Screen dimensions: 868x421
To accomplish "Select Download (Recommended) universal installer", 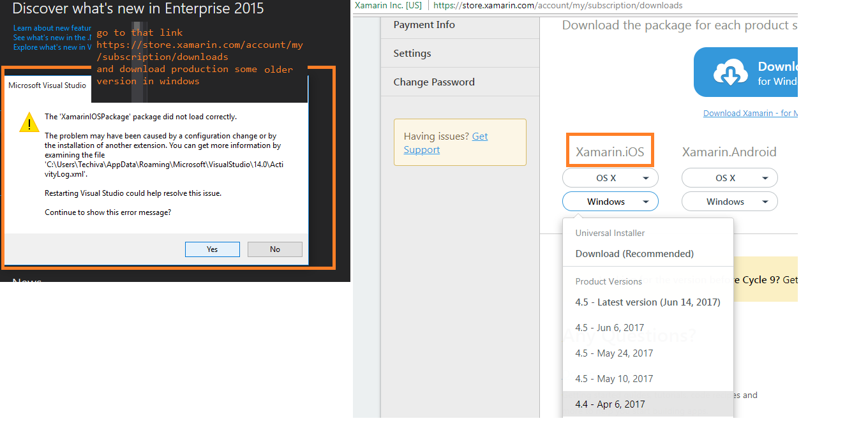I will [634, 254].
